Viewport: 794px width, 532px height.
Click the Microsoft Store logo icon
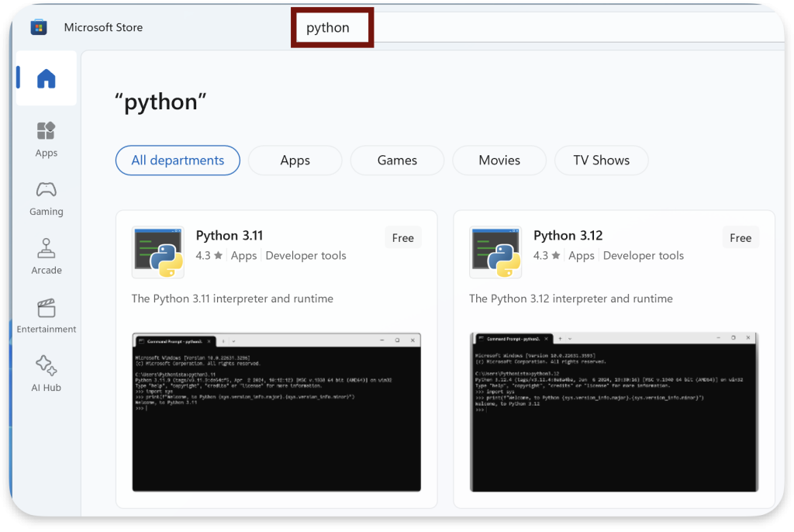pyautogui.click(x=39, y=27)
